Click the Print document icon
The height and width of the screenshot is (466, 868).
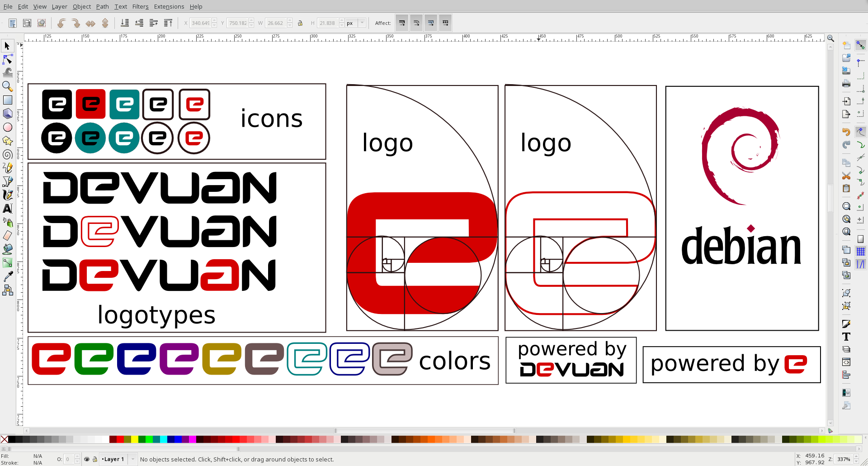click(x=846, y=84)
